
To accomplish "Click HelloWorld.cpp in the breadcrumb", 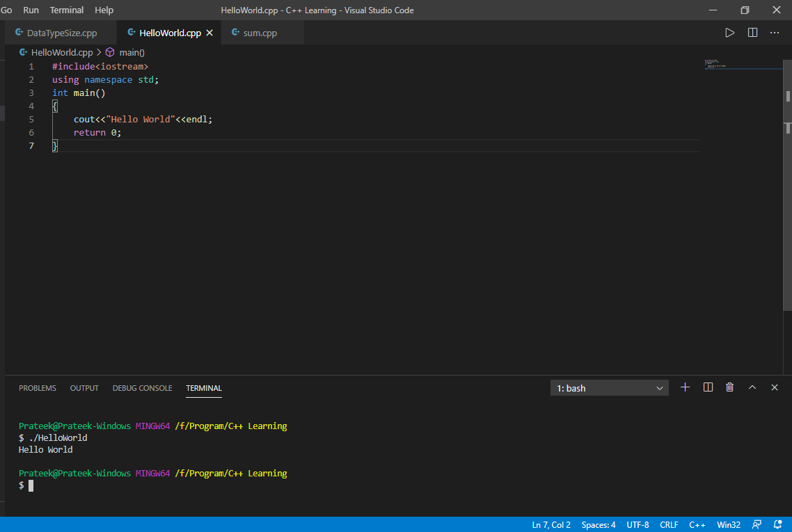I will click(62, 52).
